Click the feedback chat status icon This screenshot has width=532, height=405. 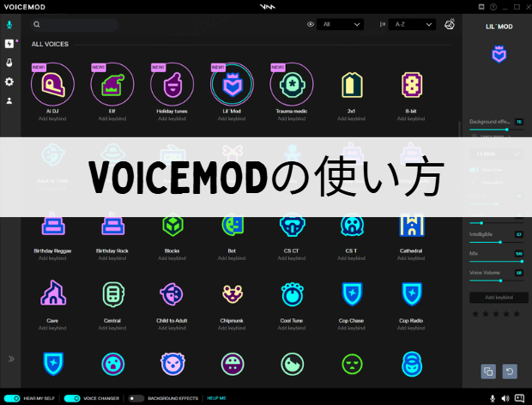519,398
